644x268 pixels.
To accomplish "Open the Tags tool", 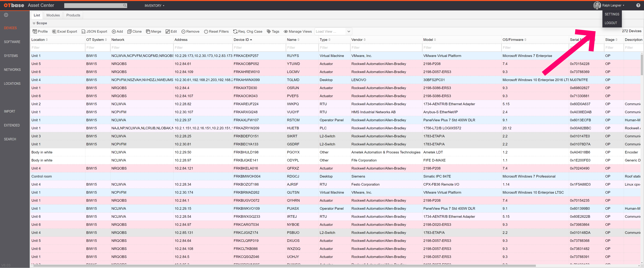I will pyautogui.click(x=273, y=31).
